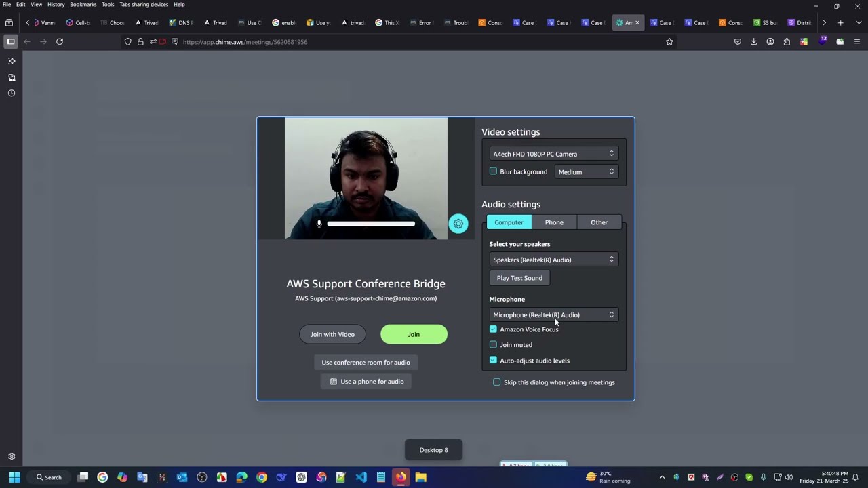Uncheck Amazon Voice Focus
868x488 pixels.
[x=493, y=329]
